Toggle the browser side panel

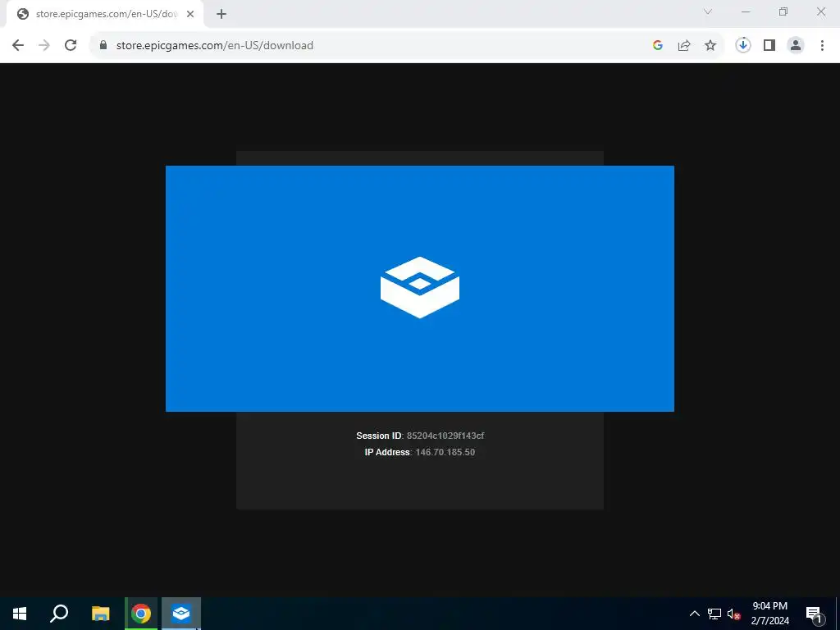tap(769, 46)
